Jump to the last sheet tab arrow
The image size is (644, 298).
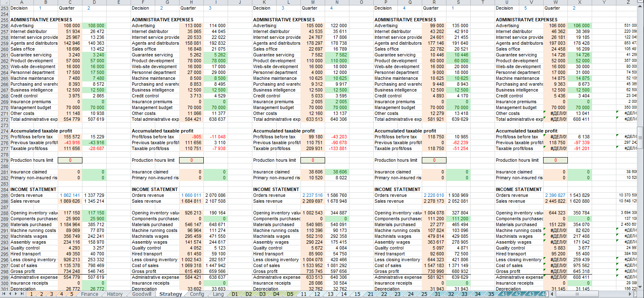tap(22, 294)
